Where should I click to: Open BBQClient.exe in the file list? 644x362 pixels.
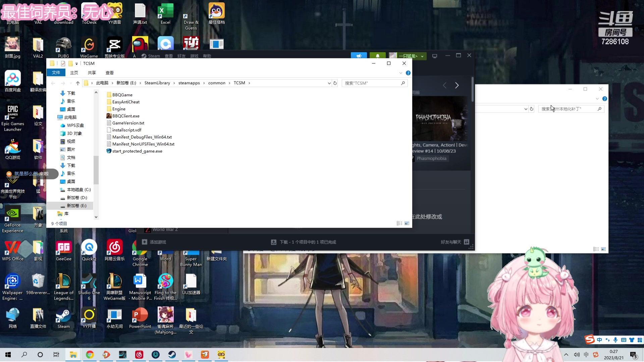click(x=125, y=116)
